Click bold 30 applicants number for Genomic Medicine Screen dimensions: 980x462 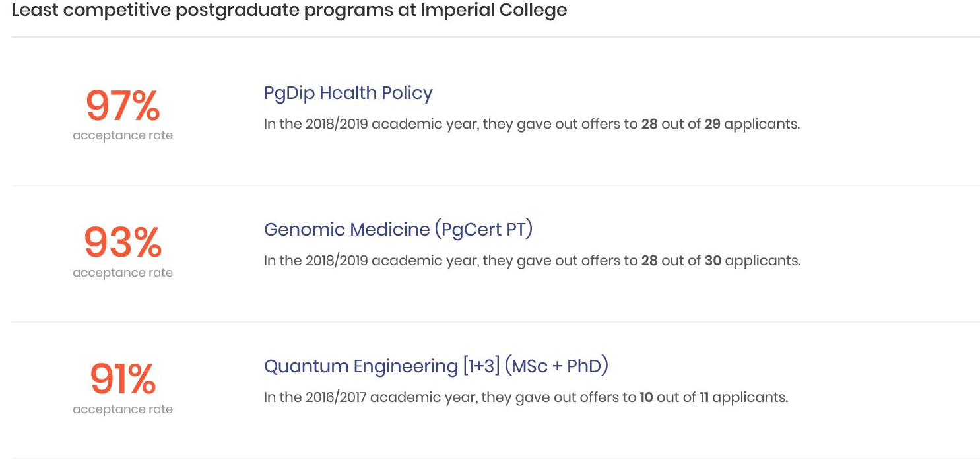(713, 261)
